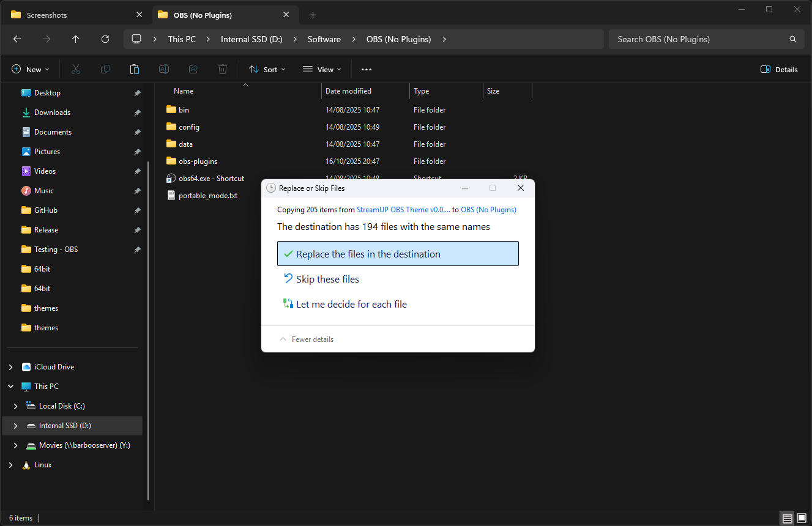Image resolution: width=812 pixels, height=526 pixels.
Task: Toggle the Details pane button
Action: [x=779, y=69]
